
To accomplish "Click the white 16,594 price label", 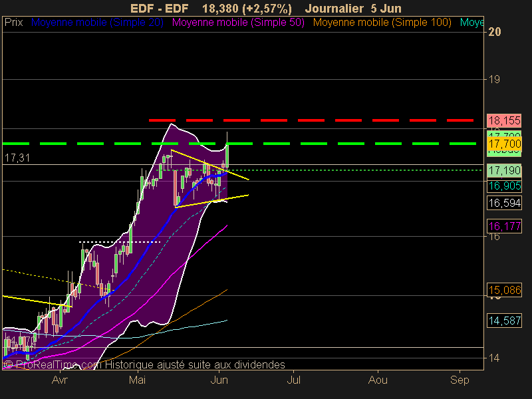I will click(x=505, y=203).
